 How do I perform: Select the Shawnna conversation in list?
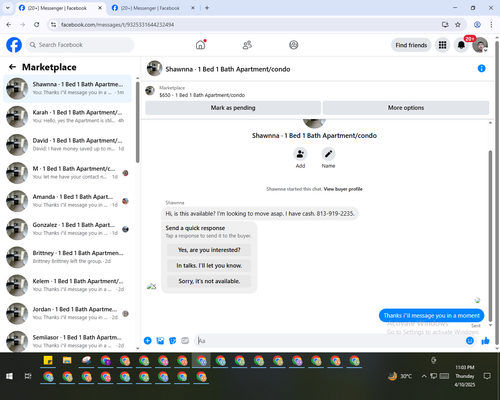[x=67, y=89]
